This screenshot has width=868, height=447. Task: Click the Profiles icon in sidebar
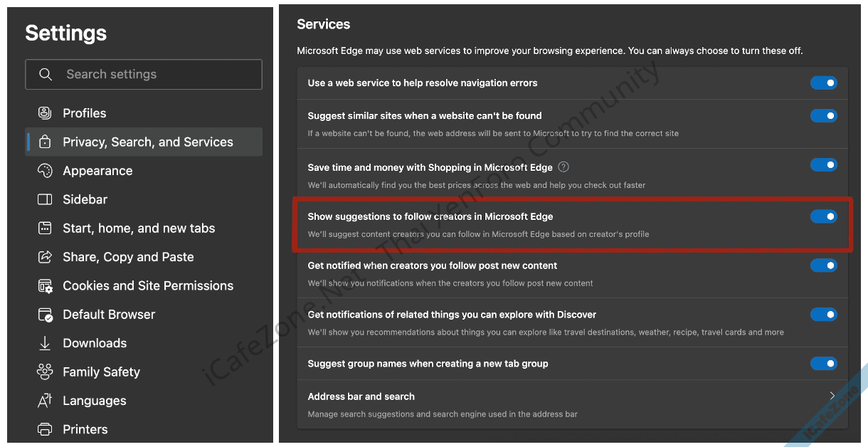(45, 113)
